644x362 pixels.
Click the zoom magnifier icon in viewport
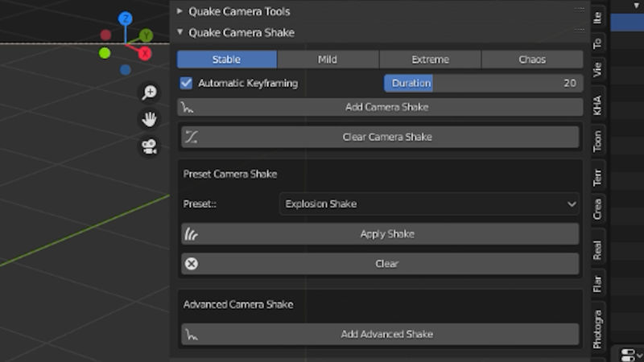pyautogui.click(x=149, y=92)
